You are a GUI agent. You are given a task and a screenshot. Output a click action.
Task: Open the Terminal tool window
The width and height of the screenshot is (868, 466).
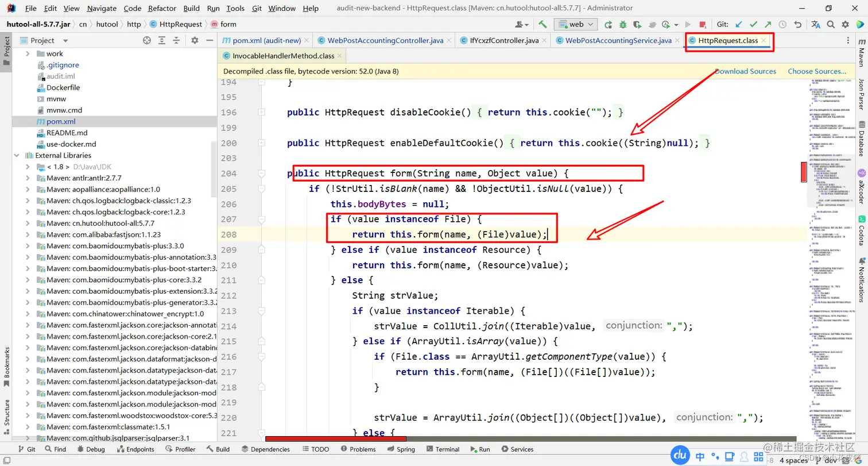(x=442, y=449)
